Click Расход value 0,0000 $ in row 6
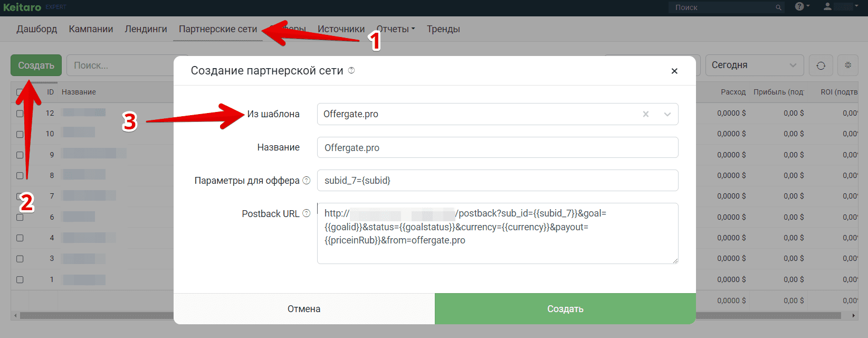Image resolution: width=868 pixels, height=338 pixels. click(731, 217)
